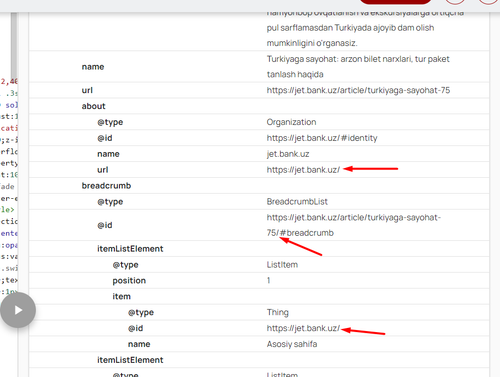
Task: Click the 'Asosiy sahifa' value
Action: point(292,344)
